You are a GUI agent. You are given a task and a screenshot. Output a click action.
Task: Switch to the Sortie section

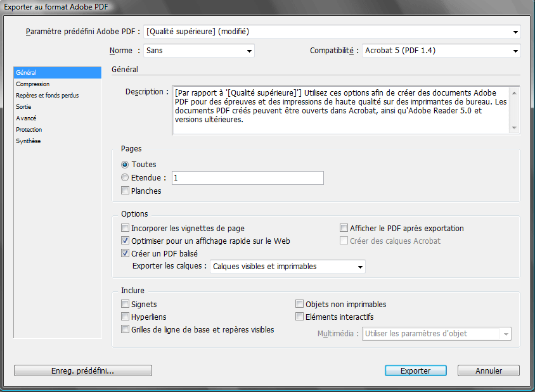(x=57, y=107)
